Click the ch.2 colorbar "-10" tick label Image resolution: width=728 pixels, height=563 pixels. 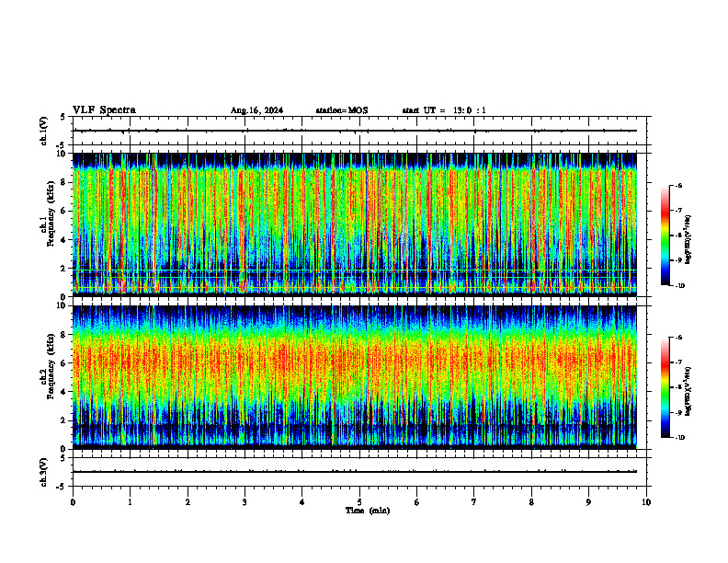coord(679,438)
